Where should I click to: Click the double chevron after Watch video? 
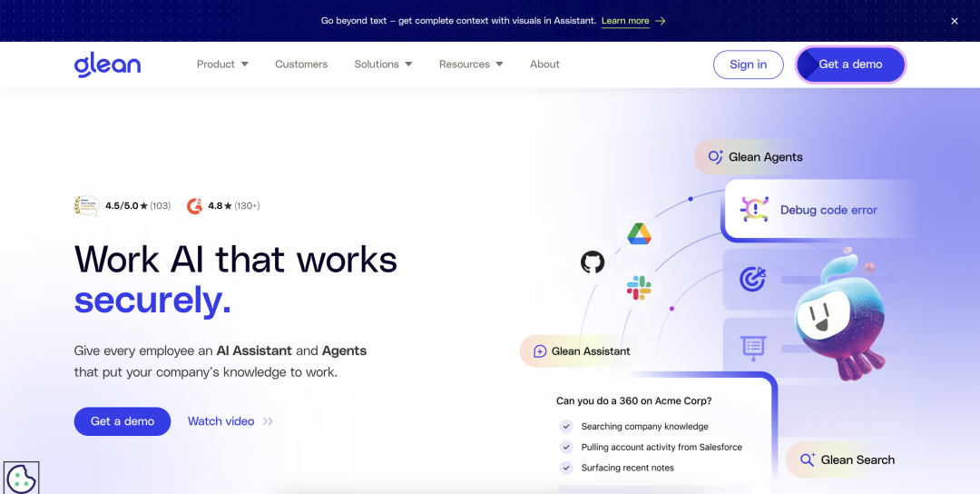(268, 421)
